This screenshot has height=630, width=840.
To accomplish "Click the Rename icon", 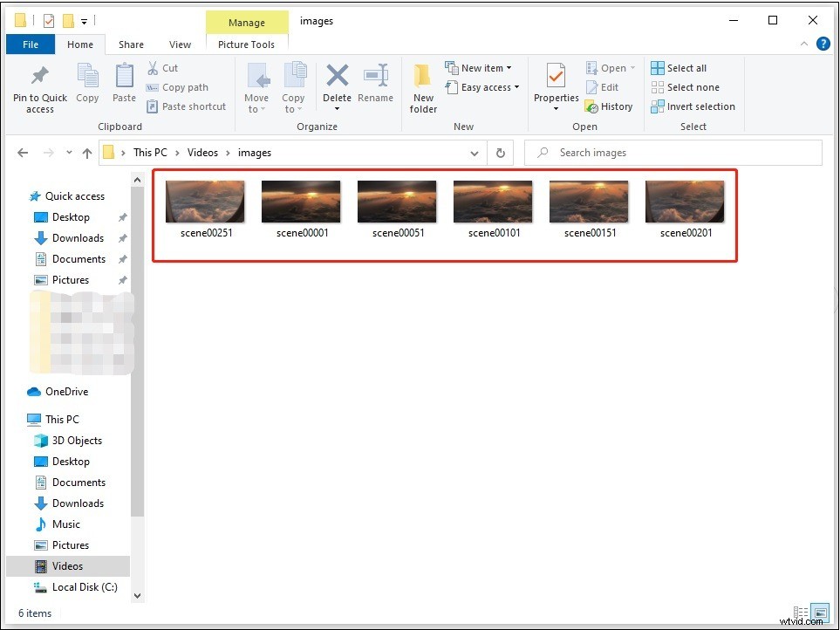I will [376, 86].
